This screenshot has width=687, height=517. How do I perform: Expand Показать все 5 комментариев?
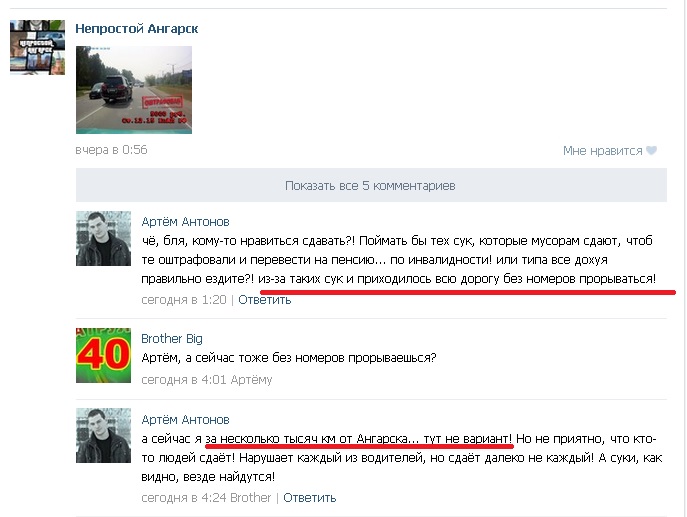(371, 186)
